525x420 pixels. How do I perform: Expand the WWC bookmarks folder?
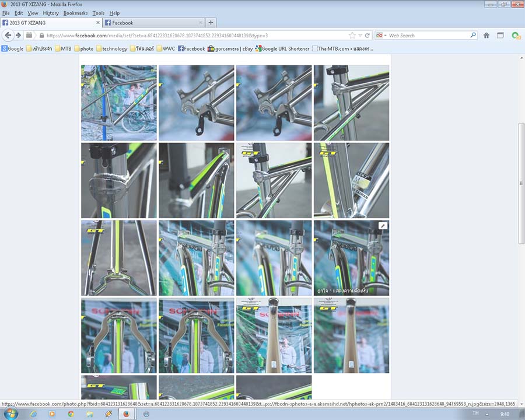(x=166, y=48)
